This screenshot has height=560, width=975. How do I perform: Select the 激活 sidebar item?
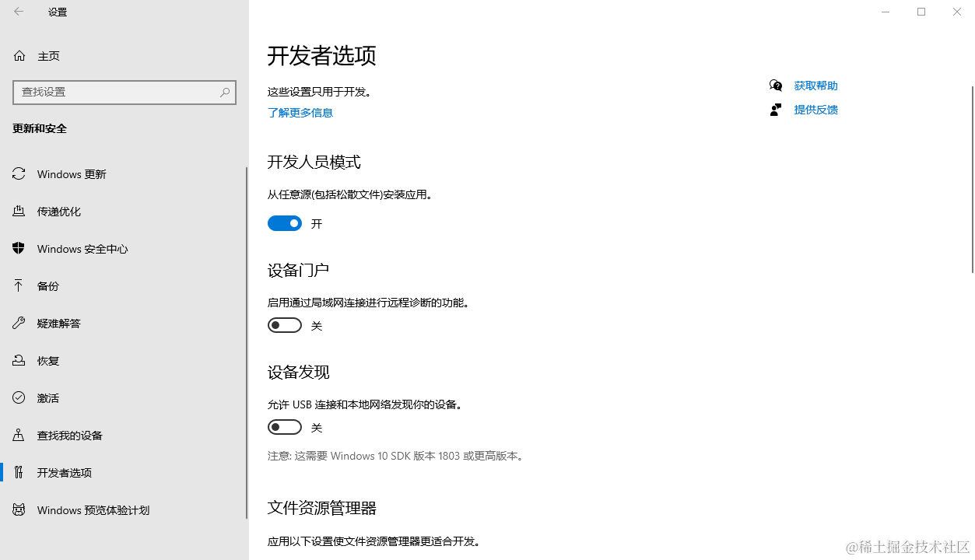click(x=47, y=397)
